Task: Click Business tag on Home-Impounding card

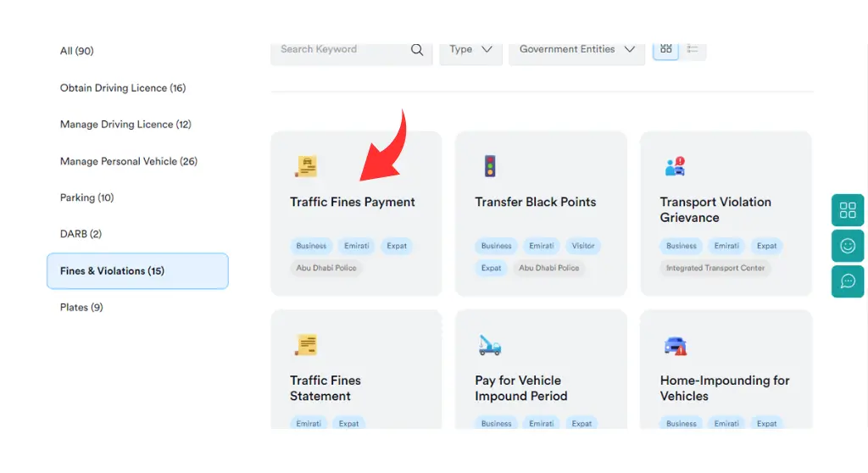Action: click(x=681, y=423)
